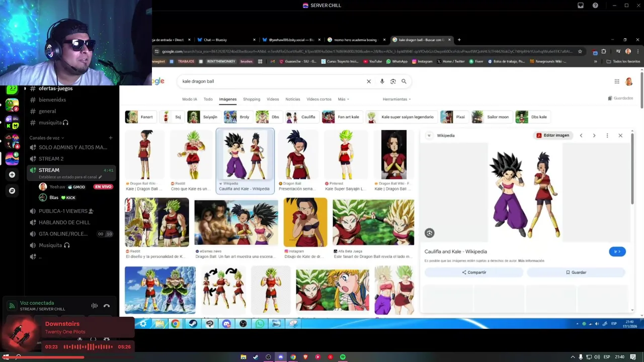
Task: Open Todos los favoritos folder
Action: click(x=623, y=61)
